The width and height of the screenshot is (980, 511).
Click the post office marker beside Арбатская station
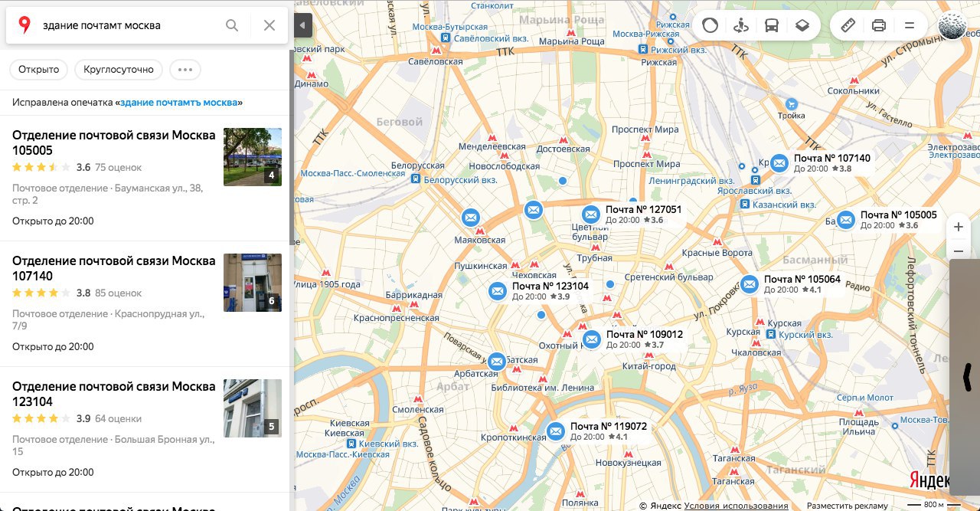coord(497,361)
